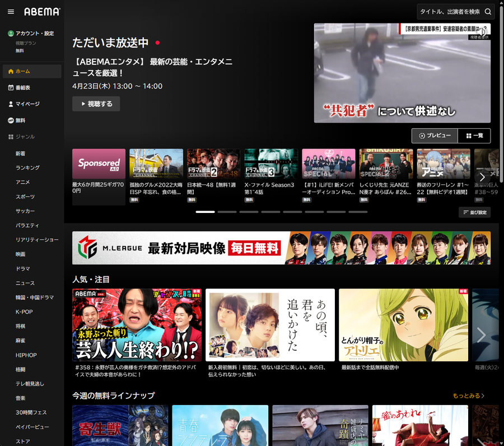This screenshot has height=446, width=504.
Task: Advance channel carousel with right chevron
Action: click(x=482, y=177)
